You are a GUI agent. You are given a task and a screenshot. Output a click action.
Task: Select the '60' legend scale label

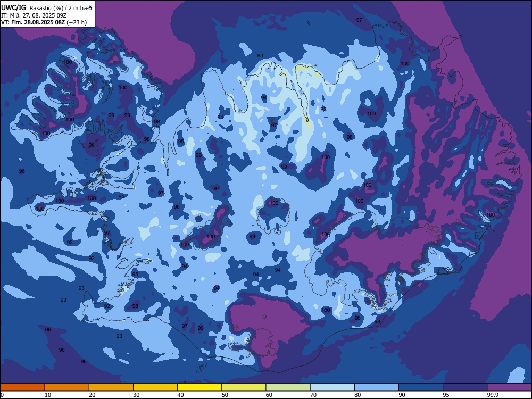(x=269, y=395)
